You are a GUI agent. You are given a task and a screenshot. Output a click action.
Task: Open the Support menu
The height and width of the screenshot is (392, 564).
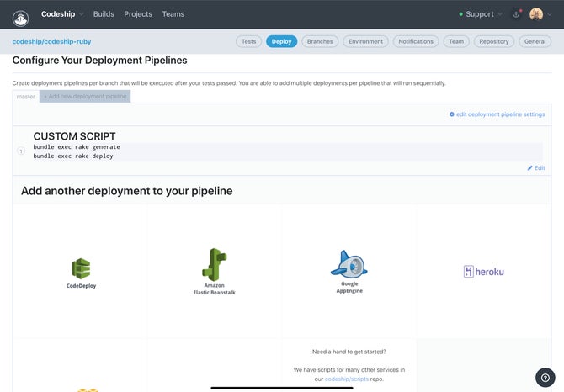point(480,14)
